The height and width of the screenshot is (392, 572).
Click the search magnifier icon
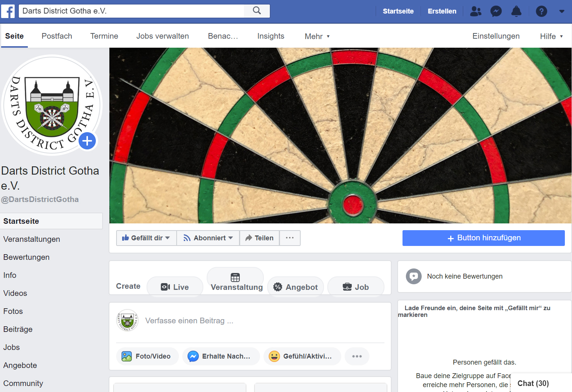(x=257, y=11)
